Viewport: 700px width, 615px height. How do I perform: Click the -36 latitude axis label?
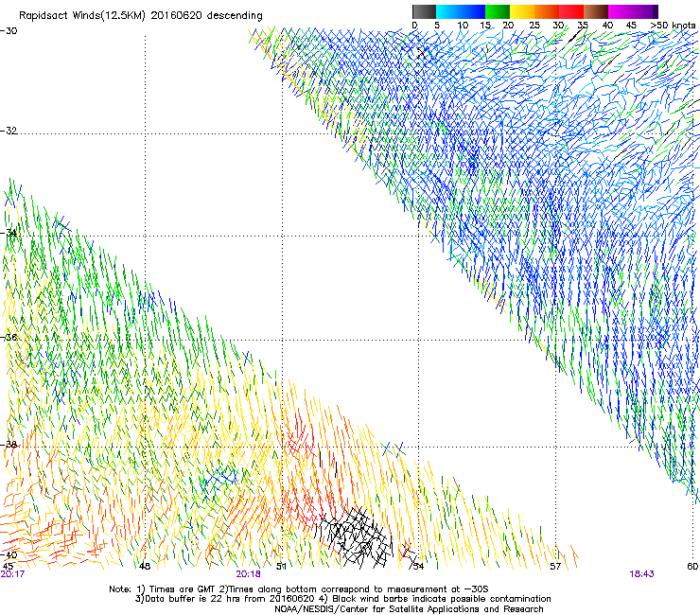pos(9,337)
